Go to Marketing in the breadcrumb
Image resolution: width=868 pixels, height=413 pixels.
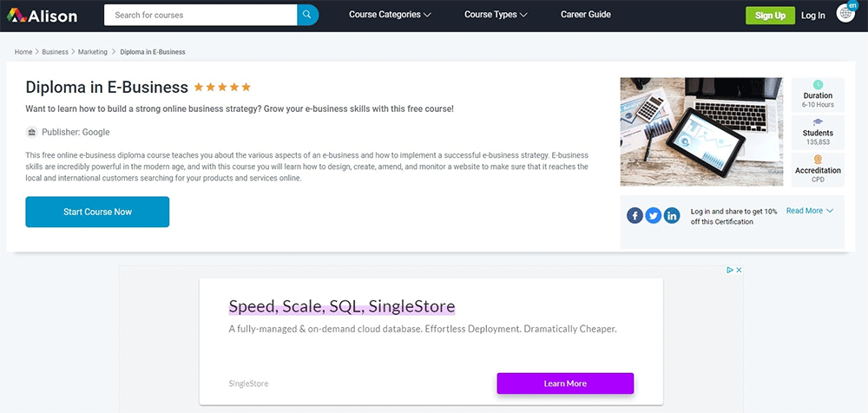click(93, 52)
